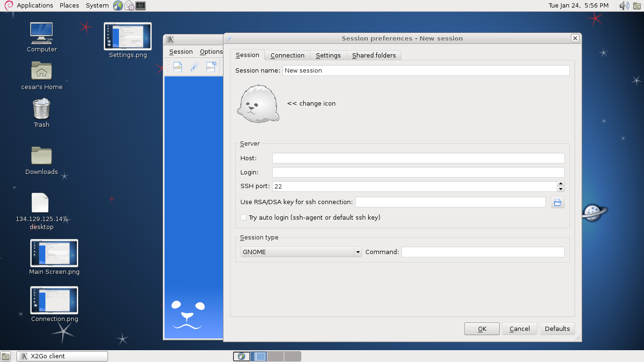
Task: Enable Try auto login checkbox
Action: (243, 218)
